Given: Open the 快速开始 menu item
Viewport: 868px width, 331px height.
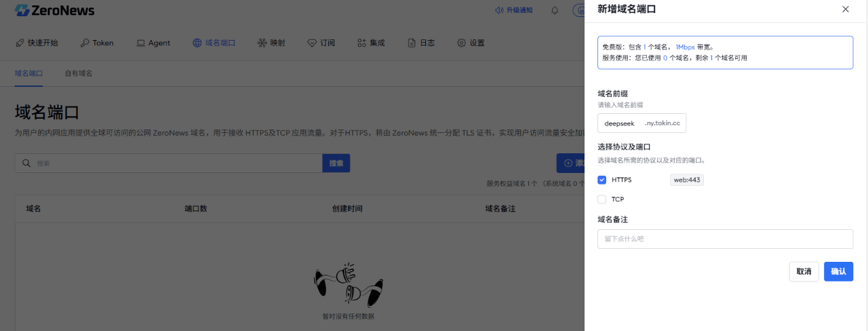Looking at the screenshot, I should coord(37,43).
